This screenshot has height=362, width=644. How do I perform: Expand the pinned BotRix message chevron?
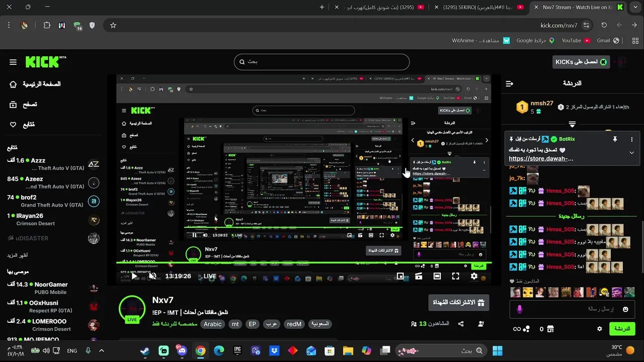631,153
